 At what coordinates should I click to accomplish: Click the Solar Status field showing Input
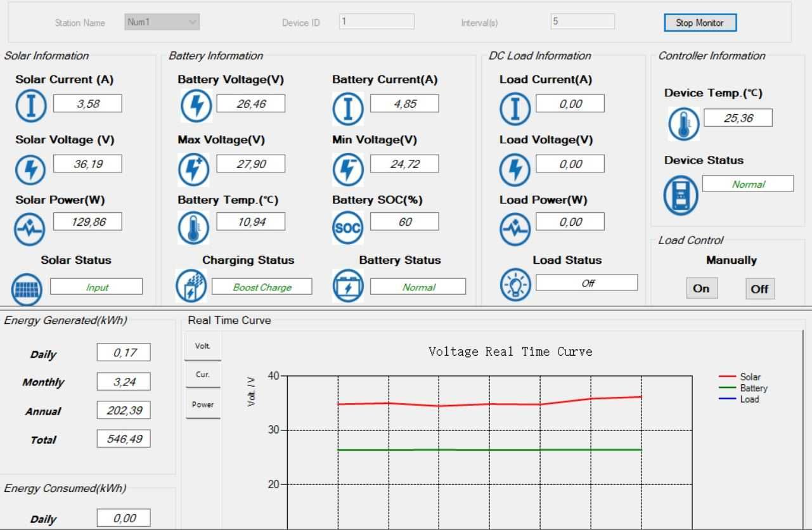pyautogui.click(x=96, y=287)
